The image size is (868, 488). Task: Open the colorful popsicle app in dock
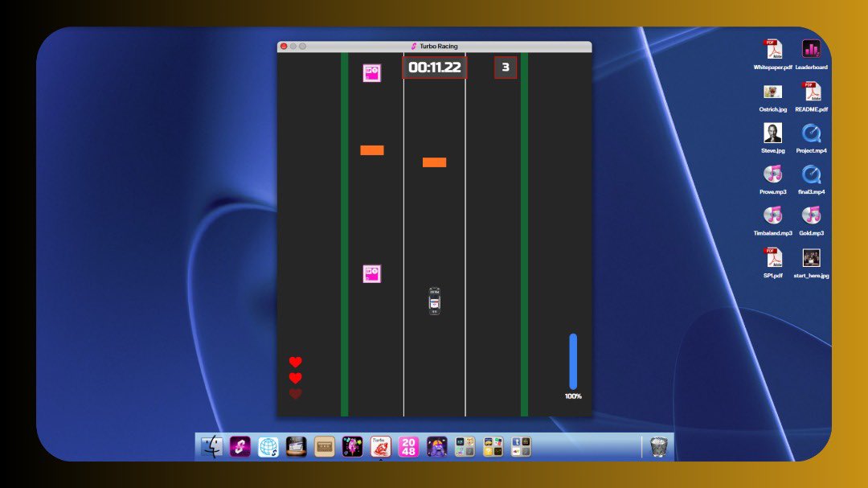352,446
